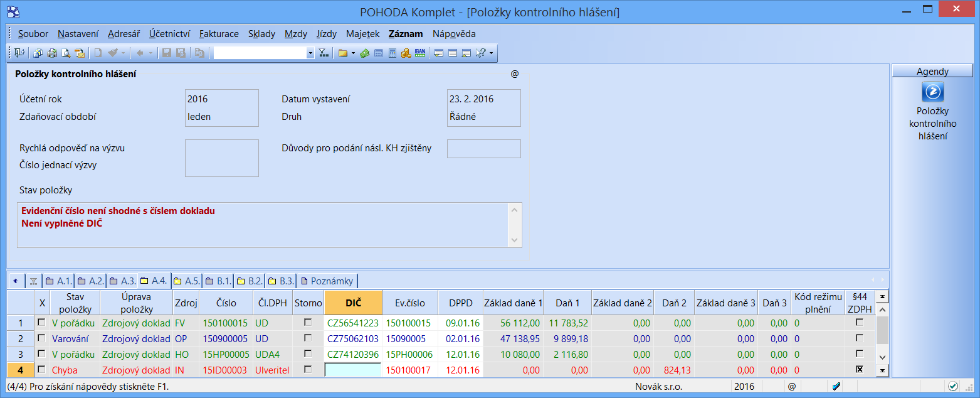Click the Základ daně 1 column header
Screen dimensions: 980x398
coord(513,303)
